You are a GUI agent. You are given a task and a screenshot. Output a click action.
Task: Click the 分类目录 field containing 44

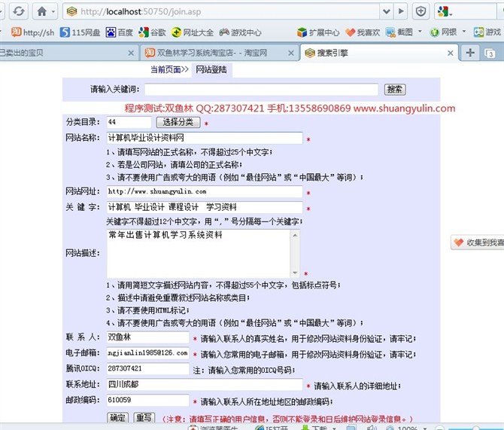pyautogui.click(x=129, y=122)
